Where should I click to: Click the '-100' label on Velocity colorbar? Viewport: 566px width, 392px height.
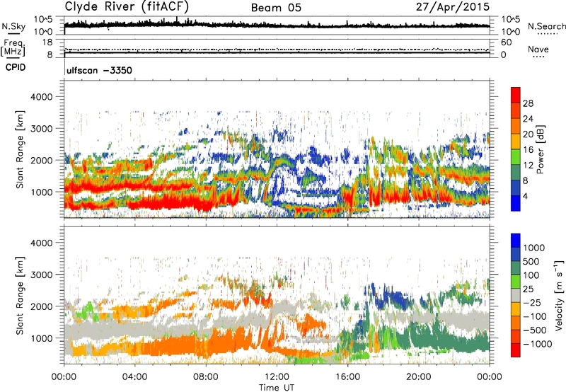click(535, 316)
